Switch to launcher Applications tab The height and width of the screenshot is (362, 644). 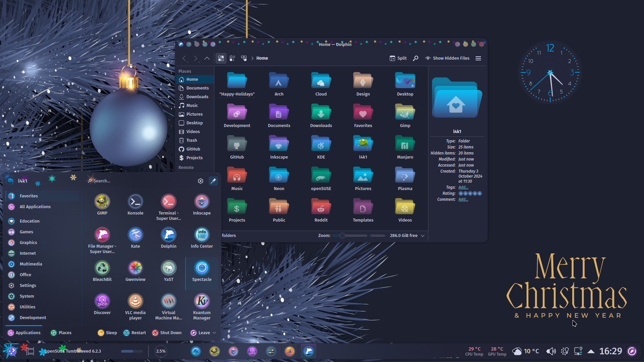[24, 333]
